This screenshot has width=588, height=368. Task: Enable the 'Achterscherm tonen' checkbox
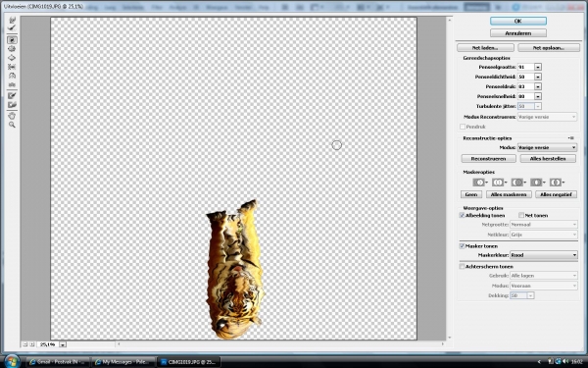coord(462,266)
